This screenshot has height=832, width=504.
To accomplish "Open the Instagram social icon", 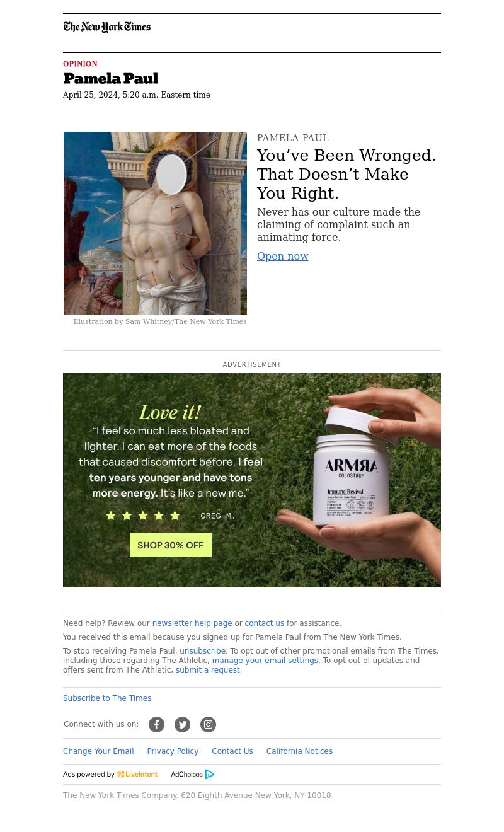I will click(x=208, y=725).
